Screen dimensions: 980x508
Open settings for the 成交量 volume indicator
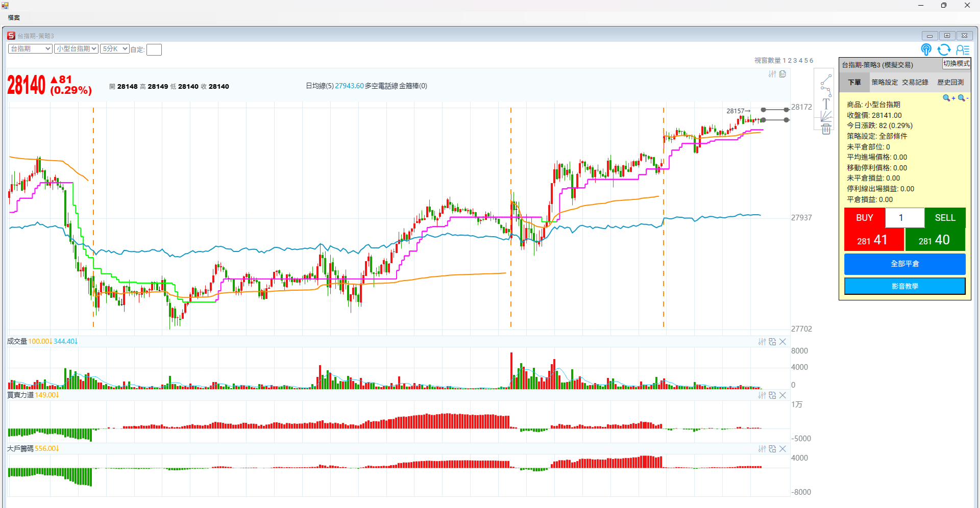tap(762, 342)
